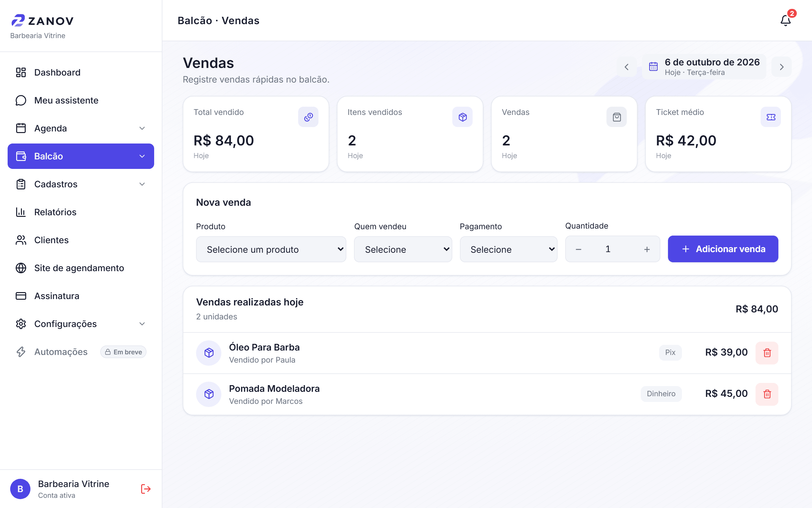Expand the Cadastros submenu chevron
Viewport: 812px width, 508px height.
click(142, 184)
